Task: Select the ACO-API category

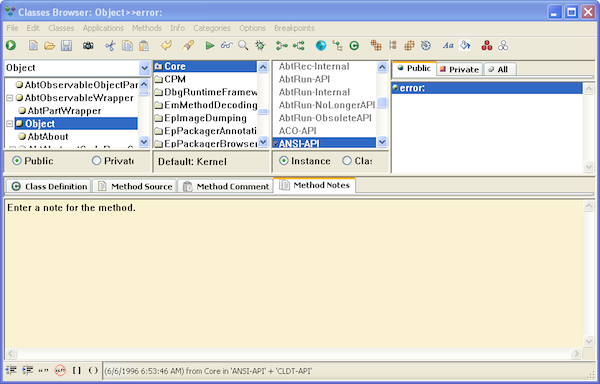Action: coord(297,131)
